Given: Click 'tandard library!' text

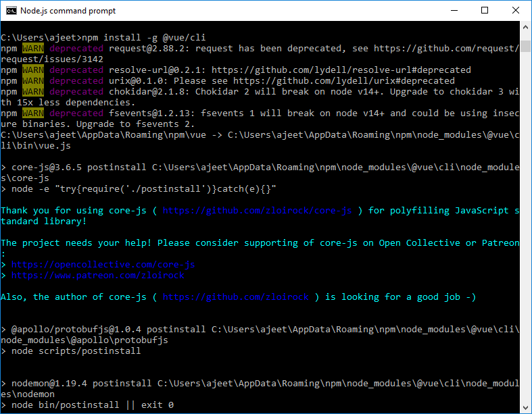Looking at the screenshot, I should point(43,222).
